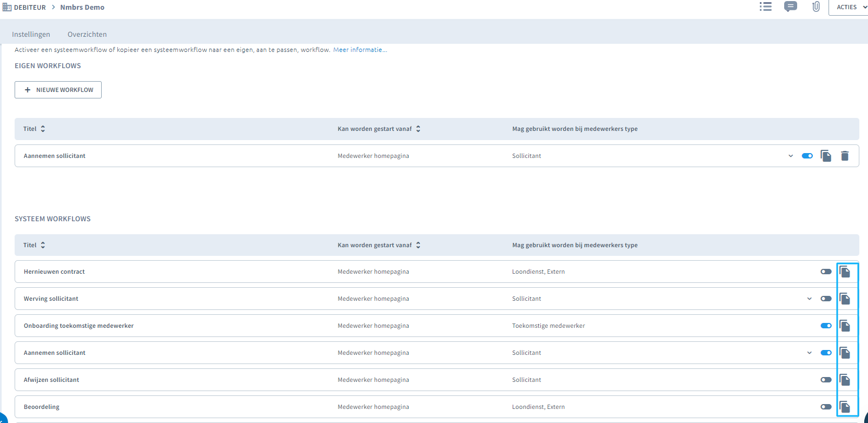Open the Beoordeling workflow title
Viewport: 868px width, 423px height.
click(42, 407)
